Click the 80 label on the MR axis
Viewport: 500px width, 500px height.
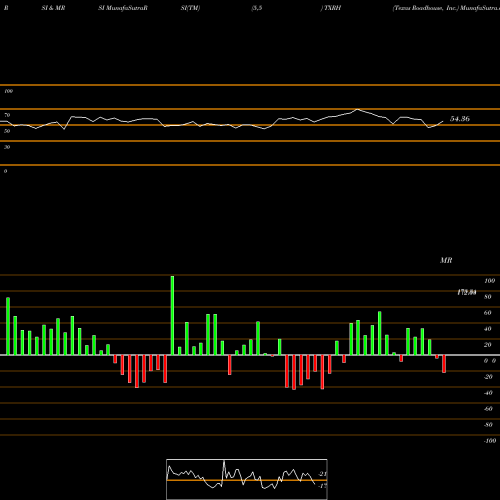tap(488, 297)
